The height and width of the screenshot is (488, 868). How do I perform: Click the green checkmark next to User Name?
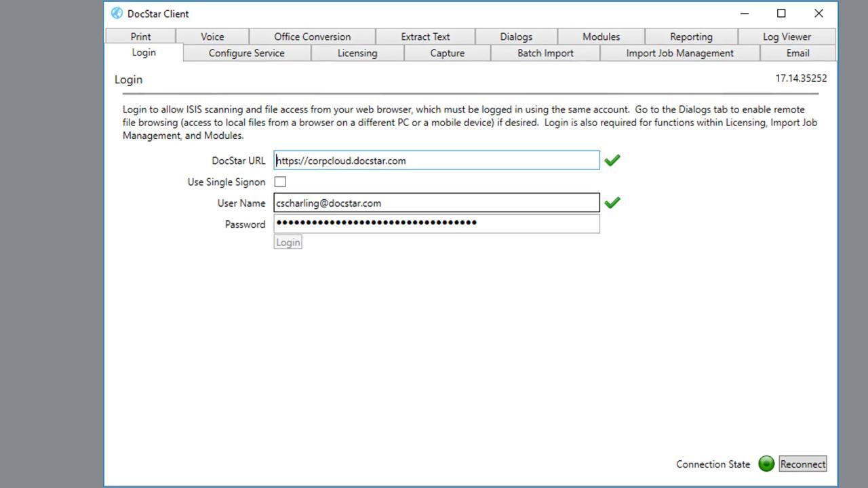tap(612, 203)
